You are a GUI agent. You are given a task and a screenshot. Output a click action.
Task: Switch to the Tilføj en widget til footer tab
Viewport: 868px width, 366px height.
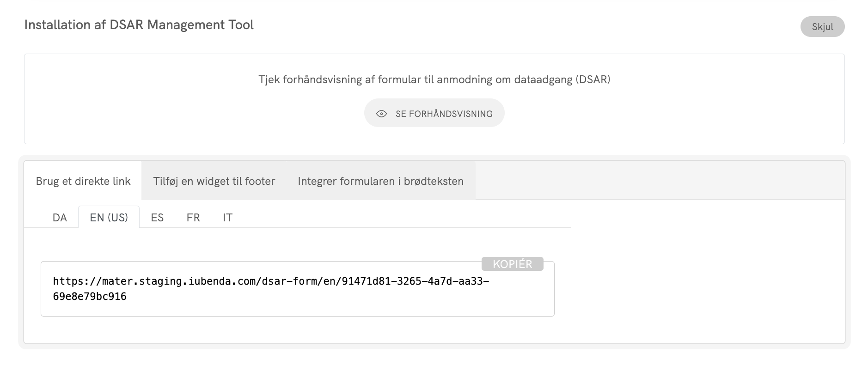click(x=214, y=181)
